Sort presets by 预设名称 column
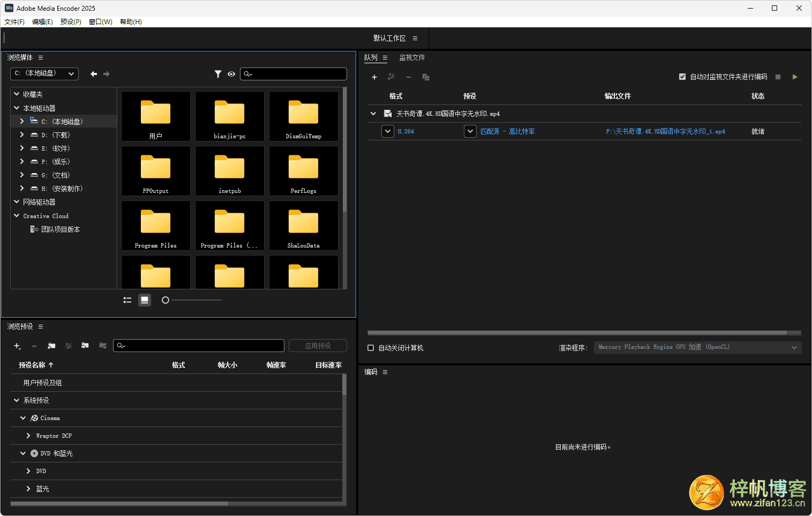Image resolution: width=812 pixels, height=516 pixels. point(36,365)
